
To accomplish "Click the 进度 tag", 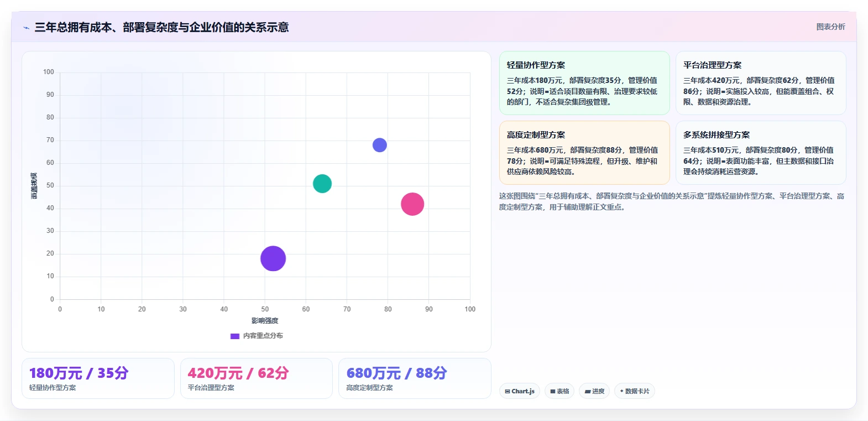I will pyautogui.click(x=594, y=391).
